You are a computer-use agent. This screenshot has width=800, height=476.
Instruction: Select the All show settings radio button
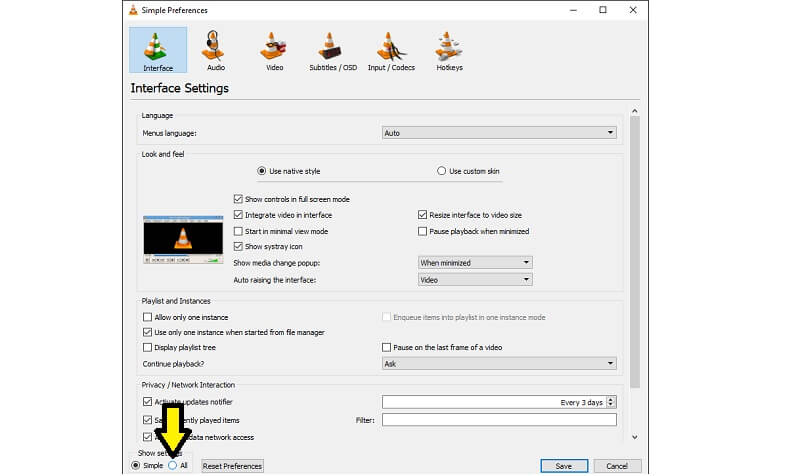(173, 465)
